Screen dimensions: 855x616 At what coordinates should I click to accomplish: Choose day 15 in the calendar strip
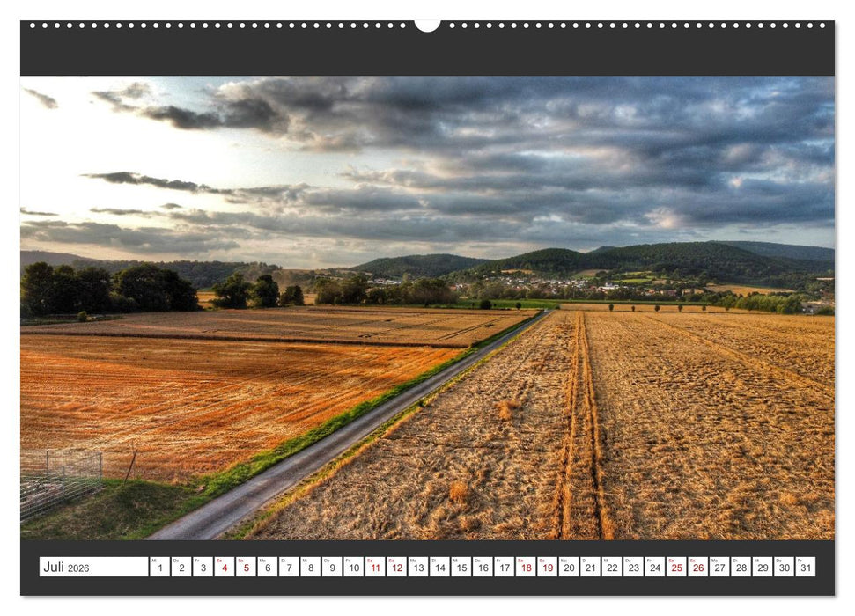tap(461, 567)
